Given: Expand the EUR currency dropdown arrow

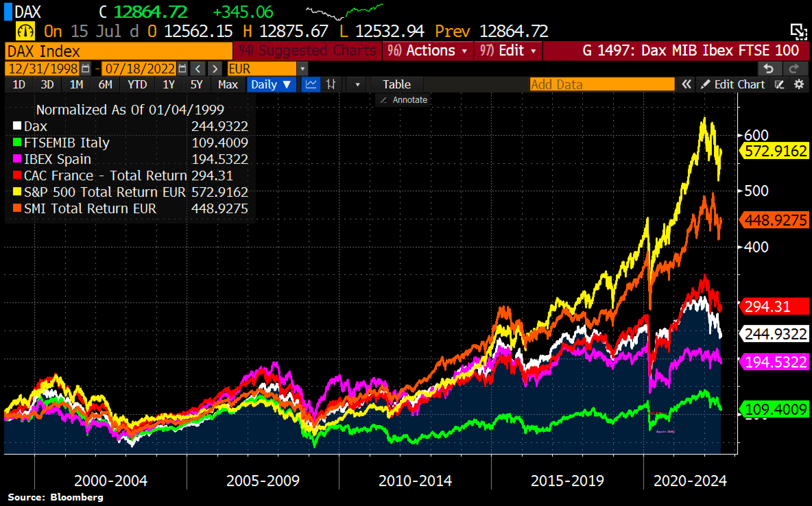Looking at the screenshot, I should (302, 69).
